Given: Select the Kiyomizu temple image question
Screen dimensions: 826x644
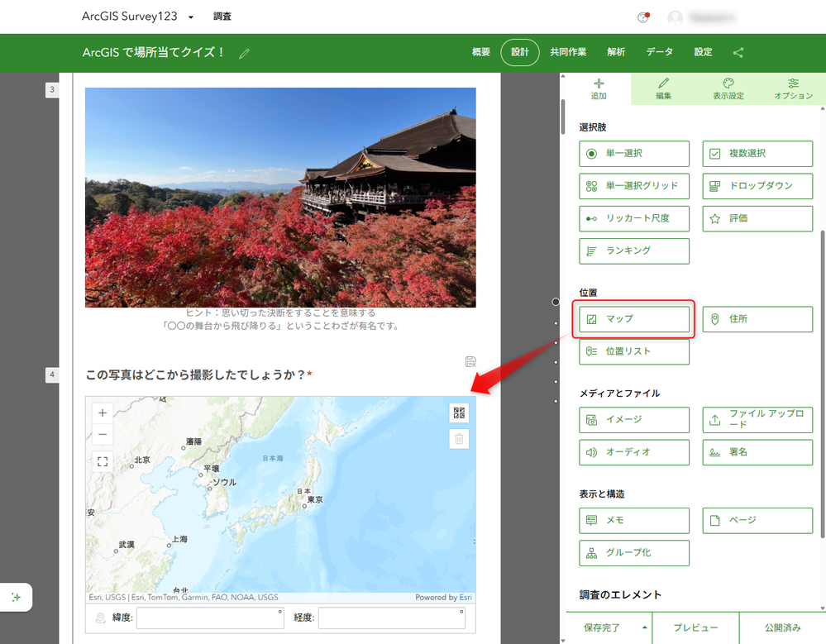Looking at the screenshot, I should click(280, 198).
